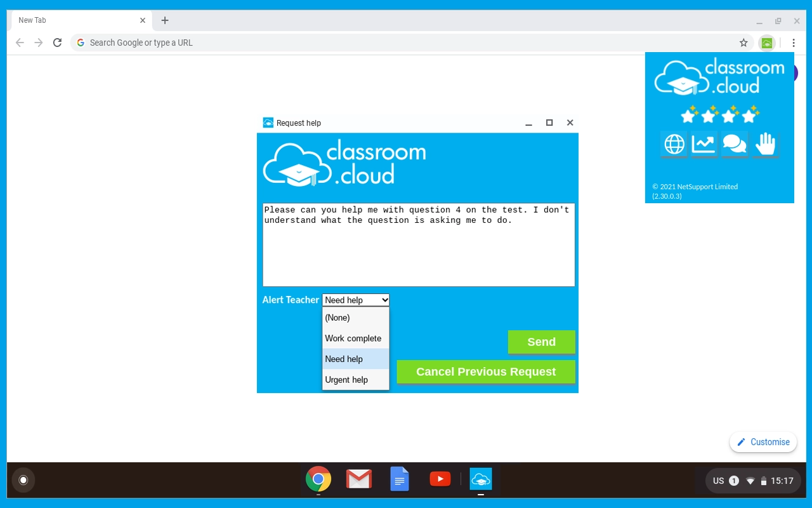This screenshot has width=812, height=508.
Task: Open classroom.cloud app in the shelf
Action: [481, 479]
